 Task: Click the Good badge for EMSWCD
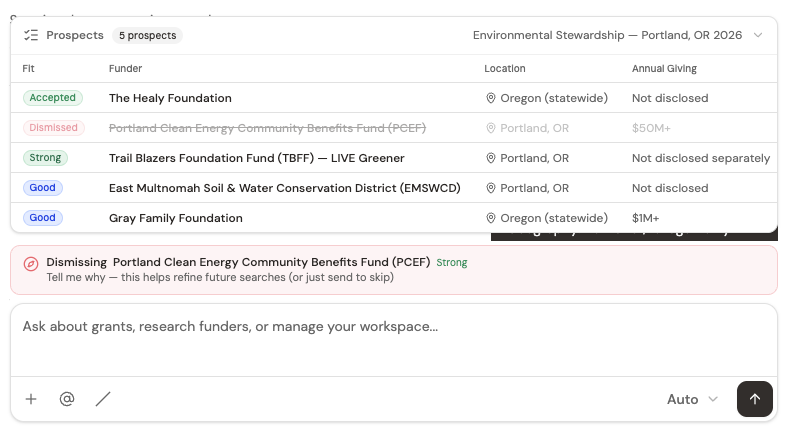click(42, 188)
